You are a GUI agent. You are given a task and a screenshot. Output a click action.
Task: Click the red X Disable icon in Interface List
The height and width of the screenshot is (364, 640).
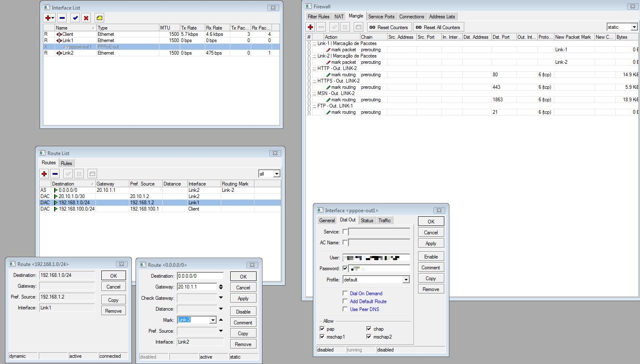click(x=86, y=18)
